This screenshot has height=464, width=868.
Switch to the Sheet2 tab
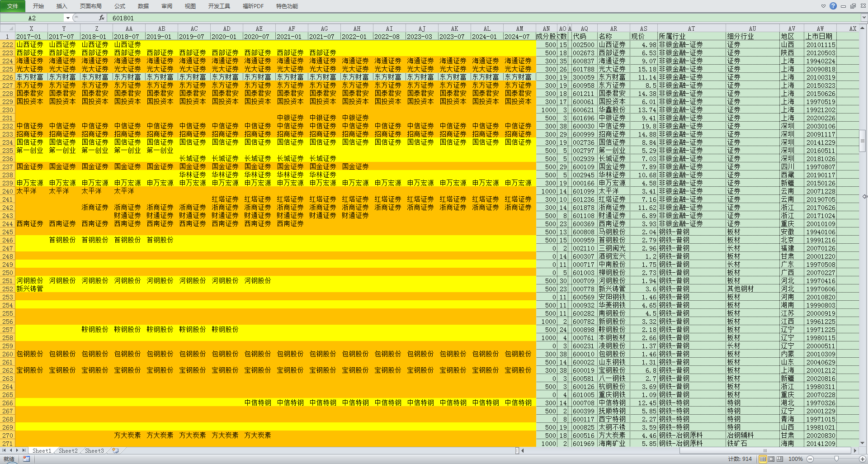point(68,450)
